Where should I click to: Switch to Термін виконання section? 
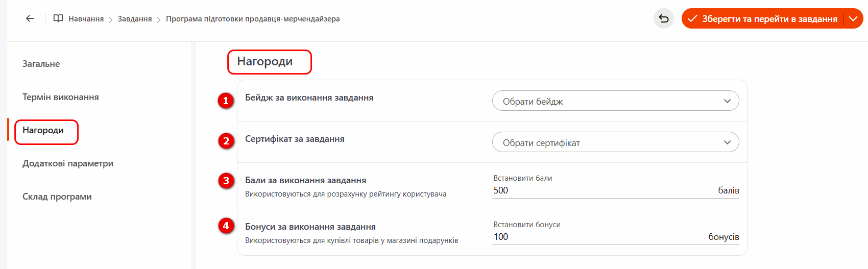pyautogui.click(x=61, y=97)
